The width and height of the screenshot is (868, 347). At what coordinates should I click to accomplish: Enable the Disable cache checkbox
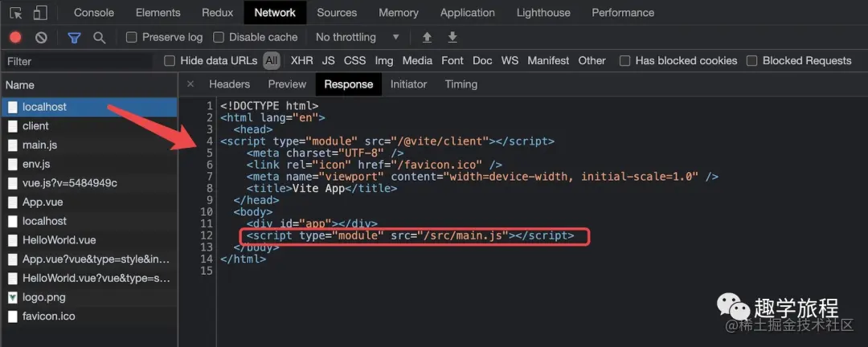point(219,37)
